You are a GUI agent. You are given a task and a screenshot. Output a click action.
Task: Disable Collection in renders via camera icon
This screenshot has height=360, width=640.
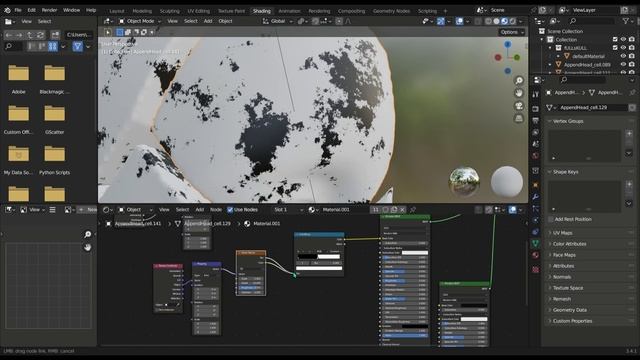pos(632,40)
